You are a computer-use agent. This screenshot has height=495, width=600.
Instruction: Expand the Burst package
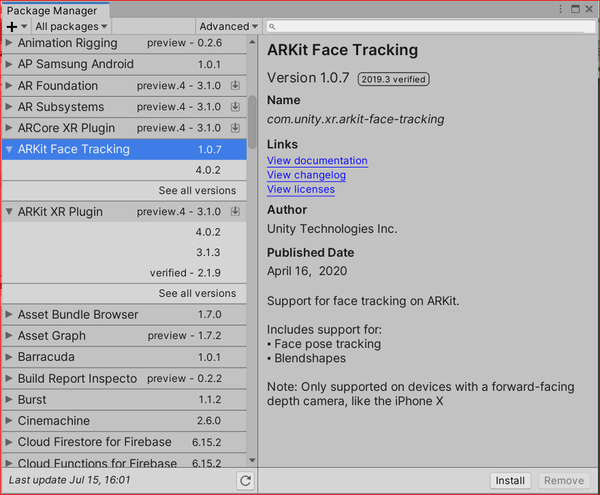click(9, 399)
